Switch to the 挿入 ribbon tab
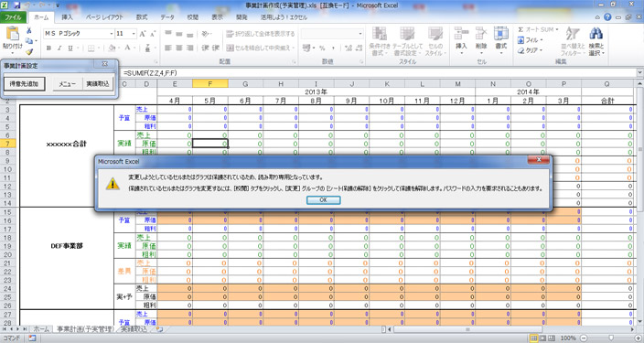This screenshot has height=343, width=644. 67,17
